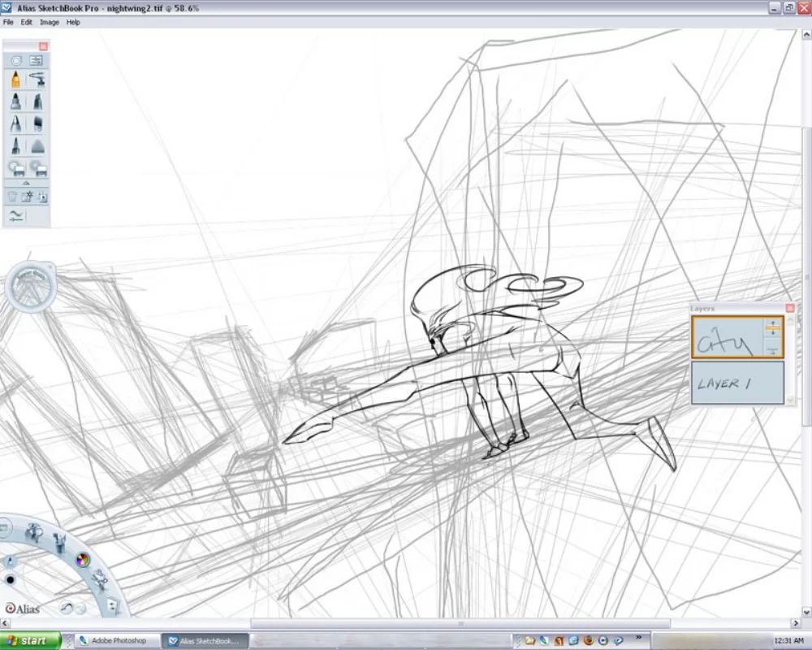Open the Help menu
This screenshot has width=812, height=650.
click(x=73, y=22)
